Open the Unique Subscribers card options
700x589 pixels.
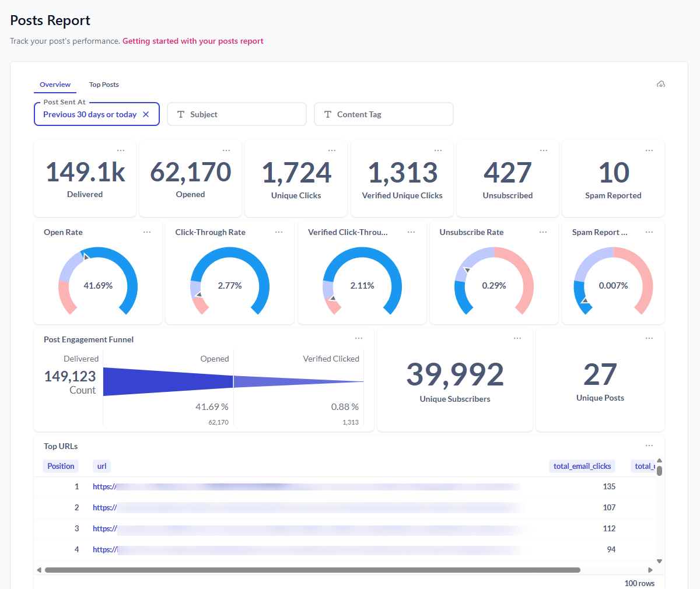517,338
